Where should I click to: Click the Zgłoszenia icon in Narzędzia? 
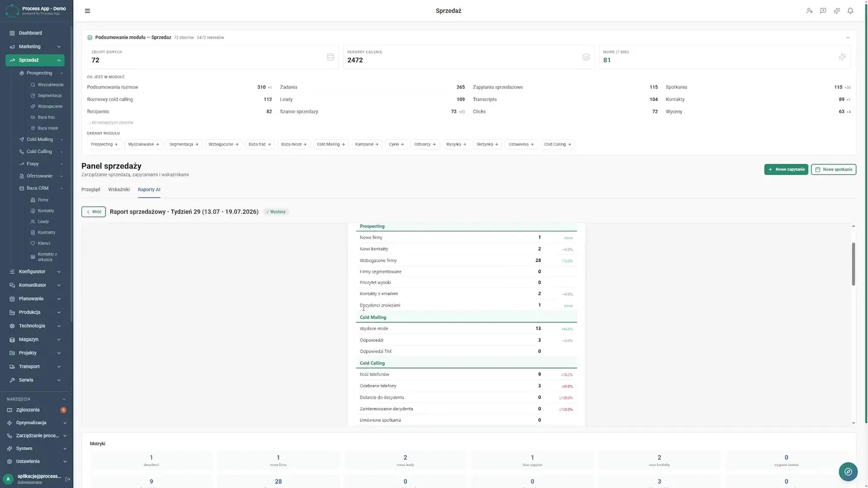tap(10, 410)
